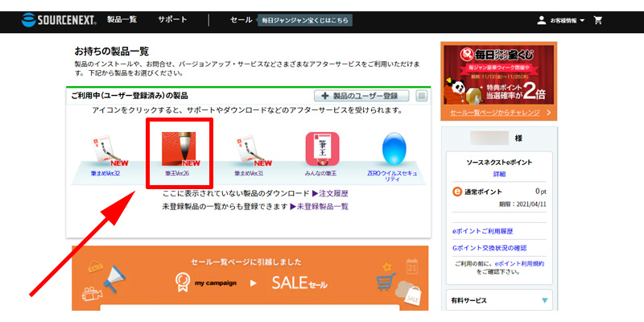Image resolution: width=644 pixels, height=322 pixels.
Task: Click the 筆まめVer.32 product label
Action: [105, 174]
